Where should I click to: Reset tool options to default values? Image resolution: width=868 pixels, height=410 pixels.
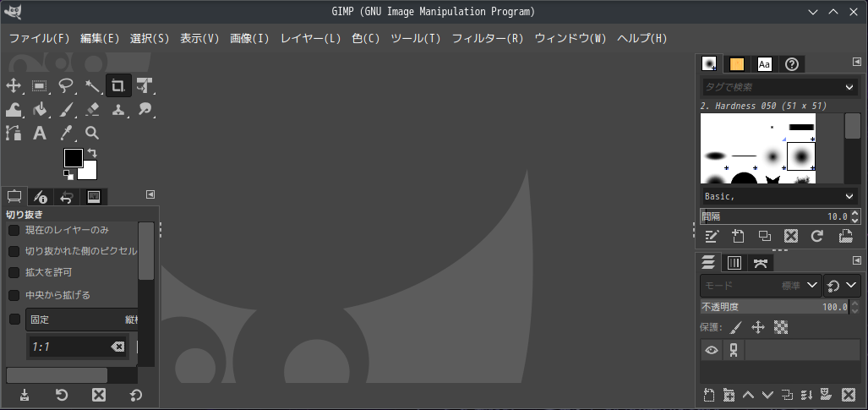[x=135, y=395]
